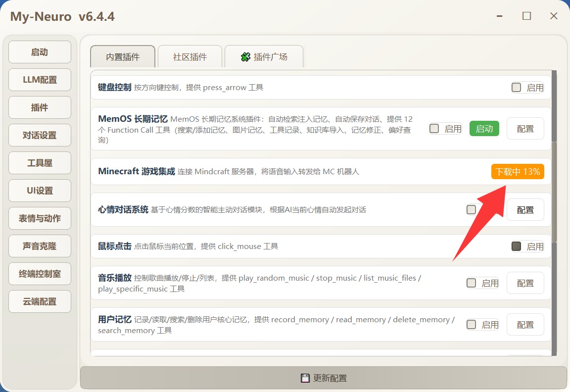Go to LLM配置 in the sidebar
This screenshot has width=570, height=392.
(40, 80)
